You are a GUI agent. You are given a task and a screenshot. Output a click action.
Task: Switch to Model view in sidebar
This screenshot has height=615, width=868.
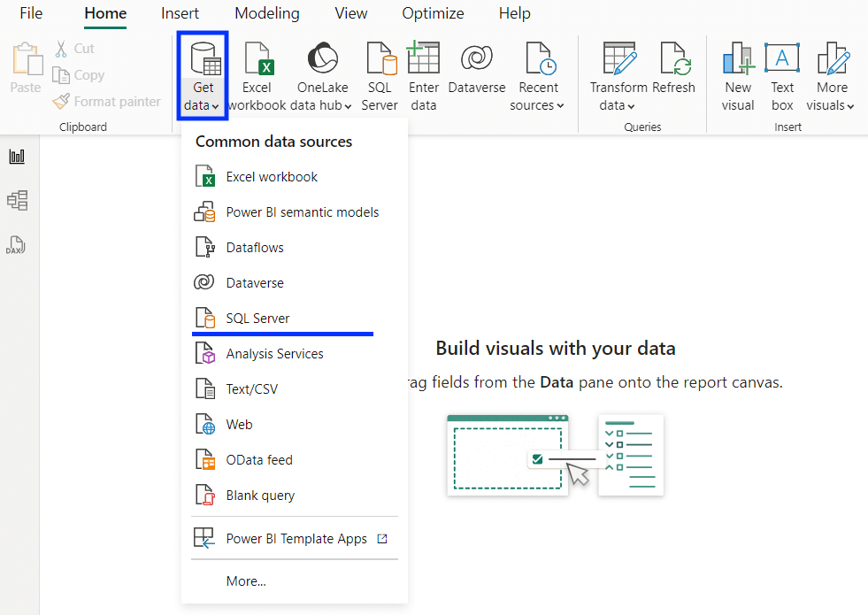(x=17, y=200)
